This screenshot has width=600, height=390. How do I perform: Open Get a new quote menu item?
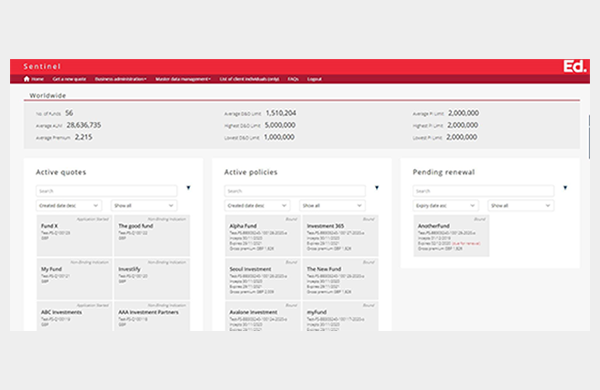pyautogui.click(x=69, y=79)
